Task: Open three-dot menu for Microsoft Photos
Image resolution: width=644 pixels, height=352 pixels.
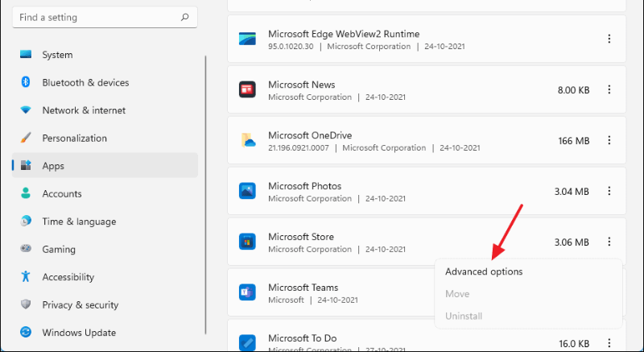Action: [x=609, y=191]
